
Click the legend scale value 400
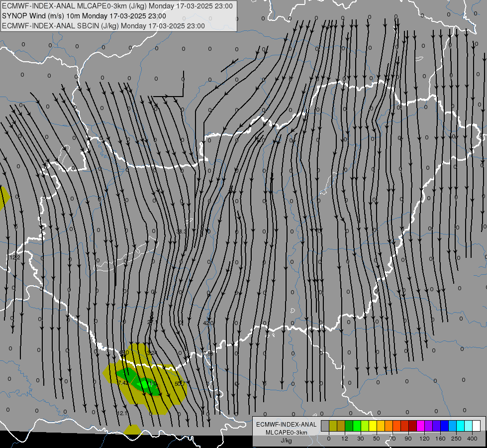pyautogui.click(x=472, y=439)
